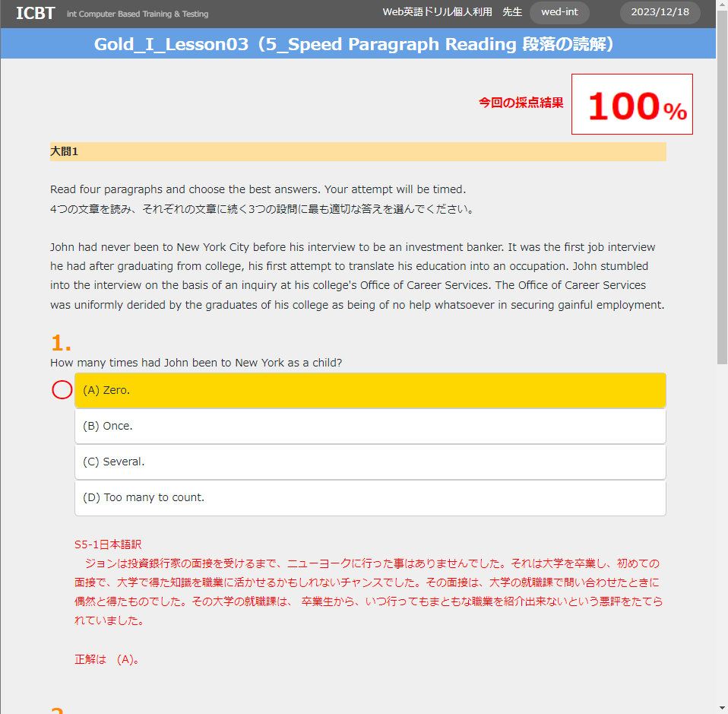Click the red circle correct-answer mark
Image resolution: width=728 pixels, height=714 pixels.
tap(62, 390)
